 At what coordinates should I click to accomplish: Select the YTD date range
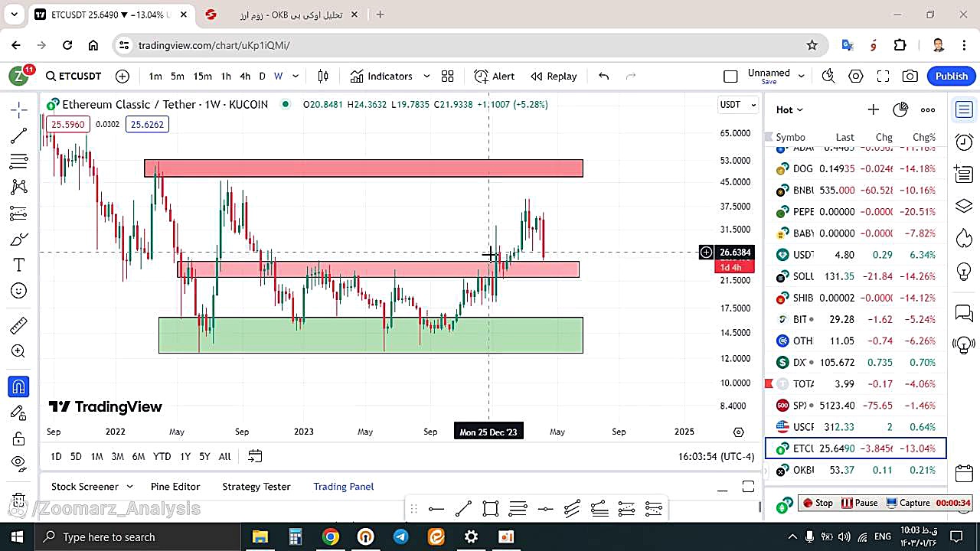[162, 456]
